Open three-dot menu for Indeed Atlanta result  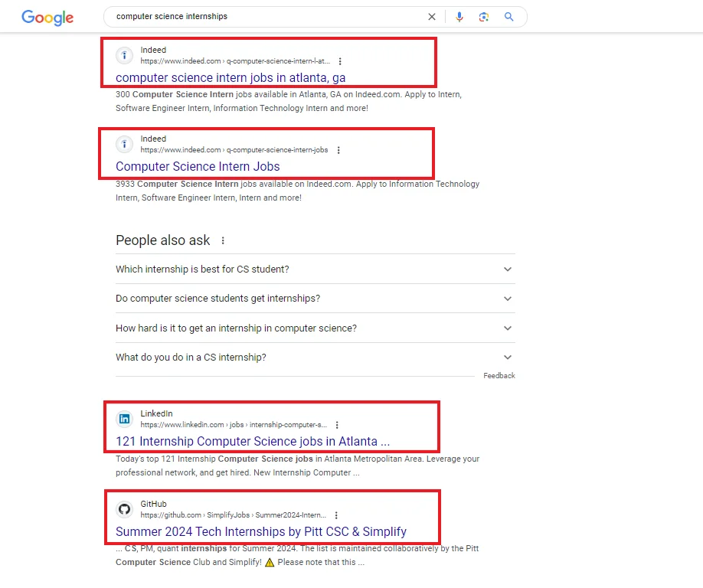coord(340,61)
